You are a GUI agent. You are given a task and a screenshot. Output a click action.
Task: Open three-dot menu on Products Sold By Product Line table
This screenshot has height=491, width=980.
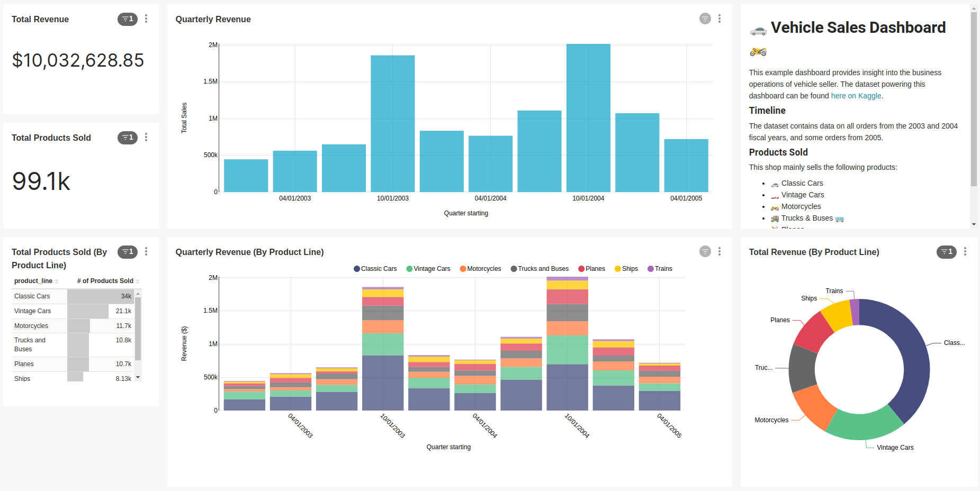[x=146, y=252]
